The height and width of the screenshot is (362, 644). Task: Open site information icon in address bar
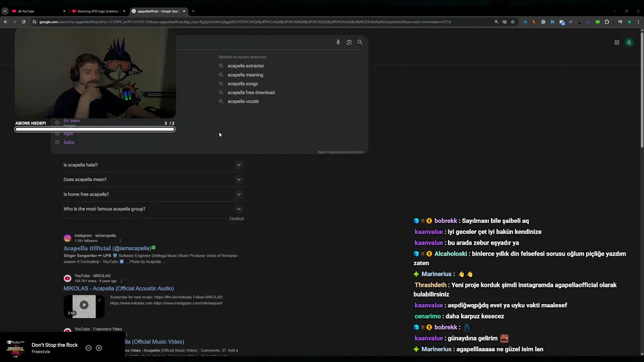pyautogui.click(x=34, y=22)
